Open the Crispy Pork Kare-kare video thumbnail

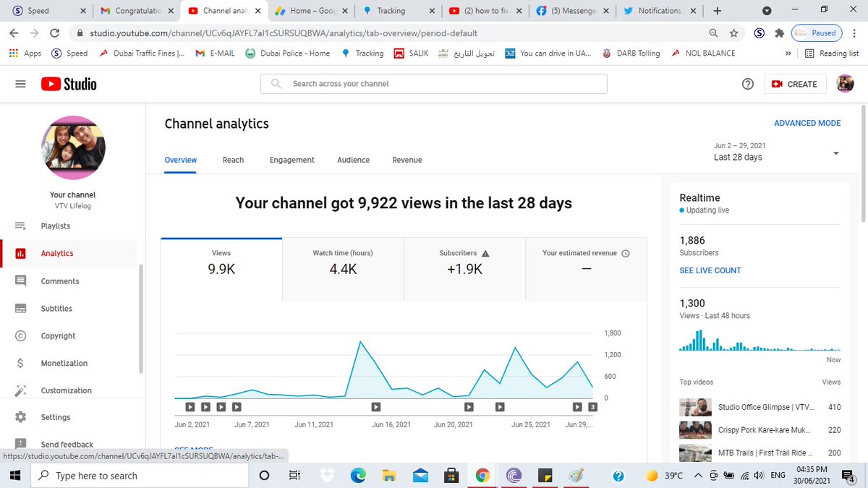(695, 430)
